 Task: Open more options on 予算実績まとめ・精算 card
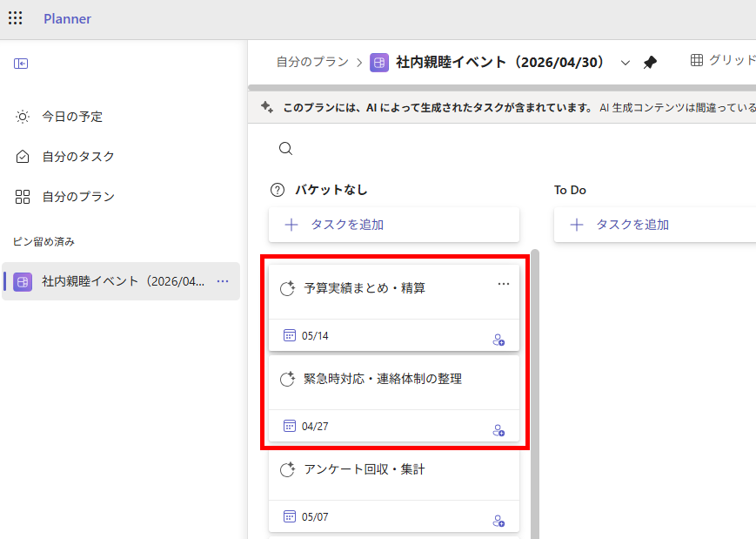[x=504, y=284]
